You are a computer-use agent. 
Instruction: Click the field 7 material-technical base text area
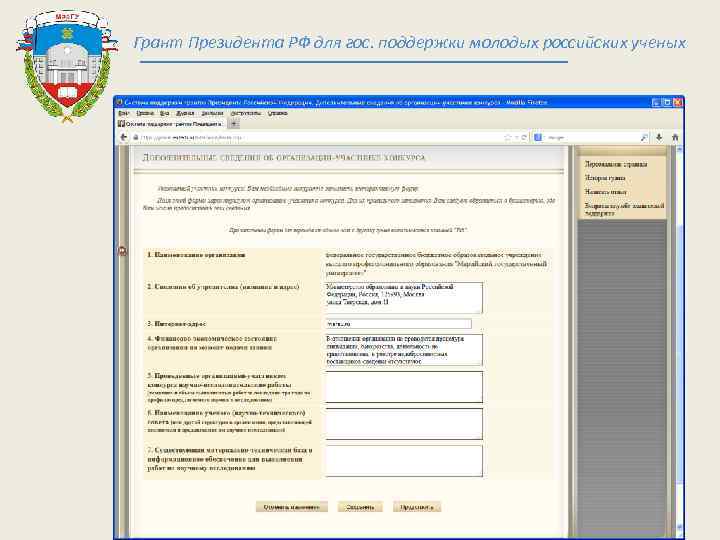point(404,461)
